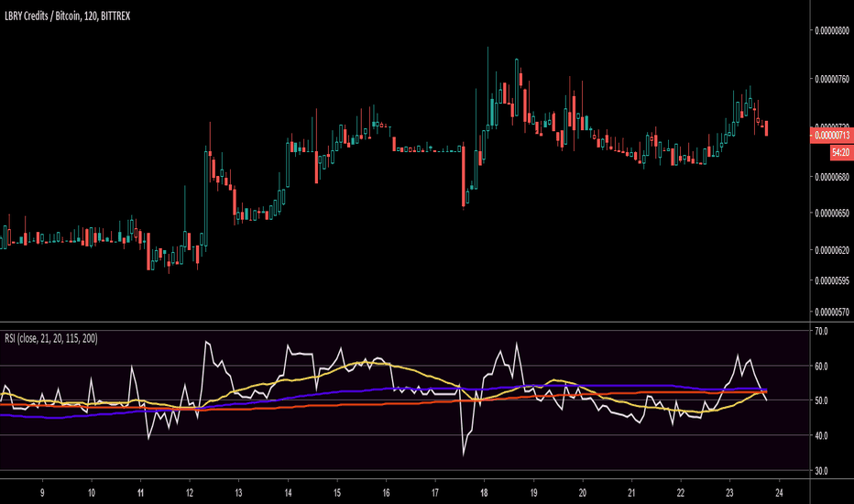Click the RSI 40.0 scale label
Viewport: 854px width, 504px height.
[x=821, y=436]
